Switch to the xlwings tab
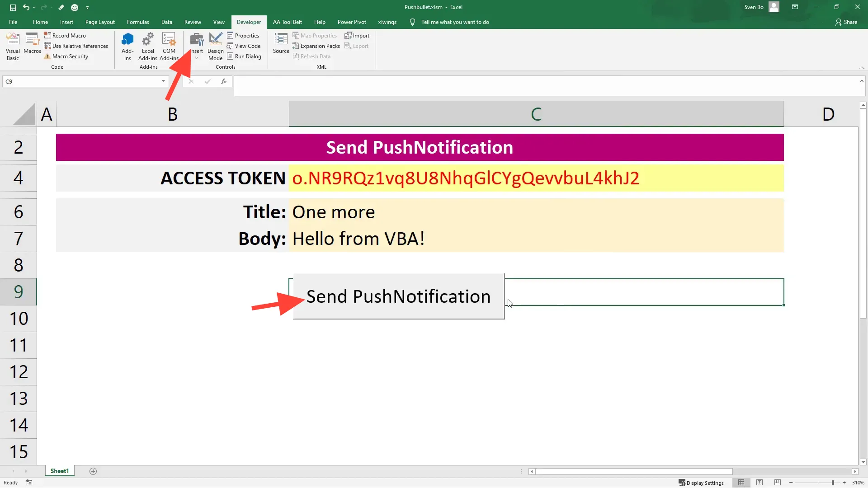The image size is (868, 488). 387,22
